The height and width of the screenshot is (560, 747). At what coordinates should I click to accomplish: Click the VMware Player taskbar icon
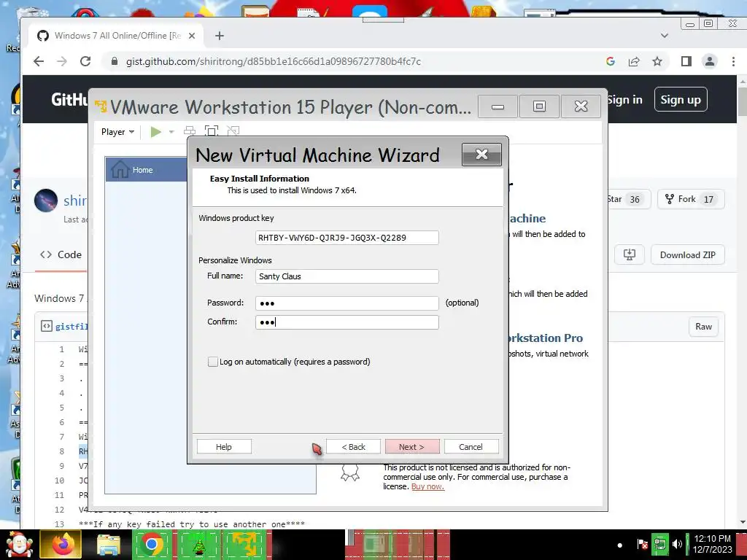(245, 545)
